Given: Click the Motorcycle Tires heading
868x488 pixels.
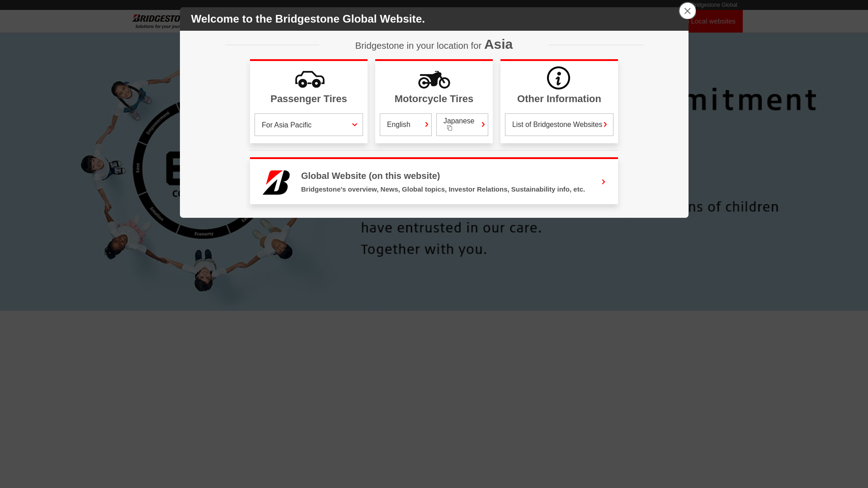Looking at the screenshot, I should (x=434, y=99).
